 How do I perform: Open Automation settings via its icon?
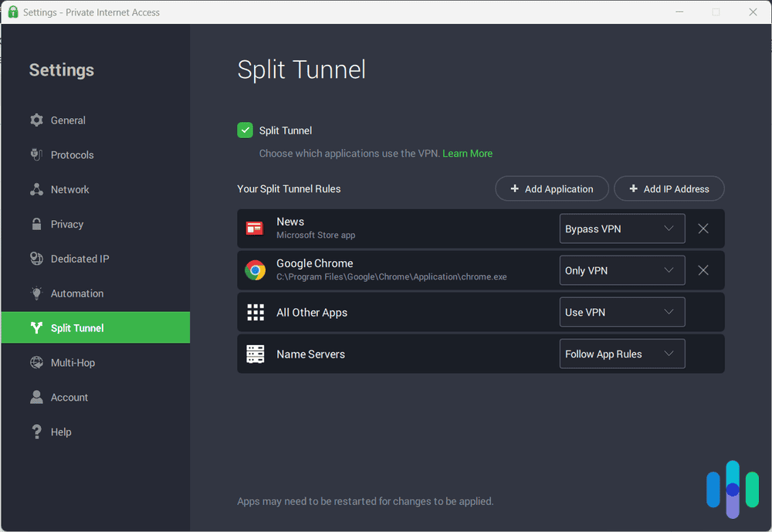(x=36, y=293)
